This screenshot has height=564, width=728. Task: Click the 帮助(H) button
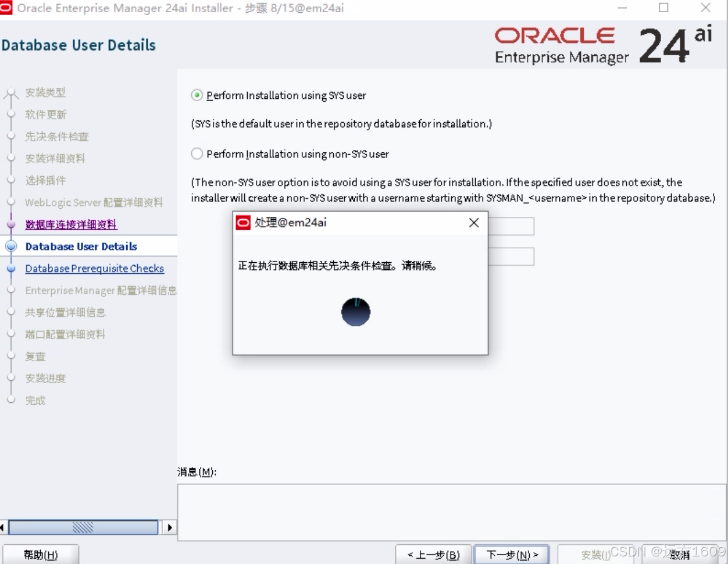(x=40, y=555)
